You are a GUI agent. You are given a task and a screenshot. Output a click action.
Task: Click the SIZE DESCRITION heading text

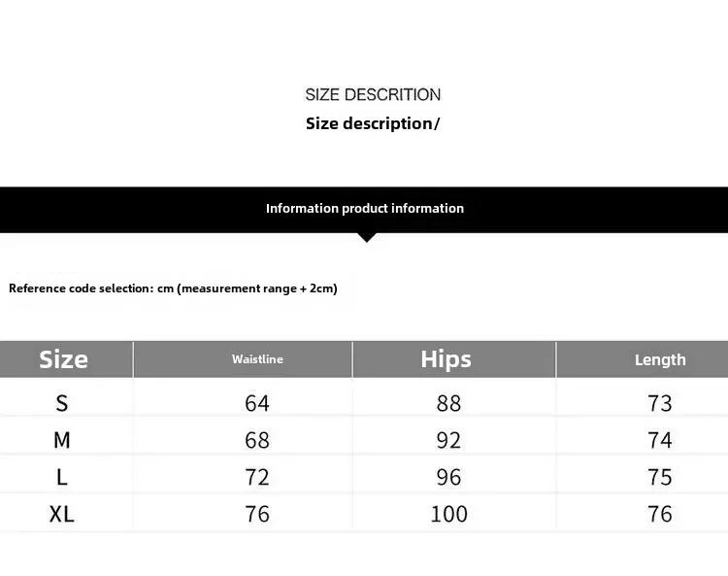[x=373, y=95]
